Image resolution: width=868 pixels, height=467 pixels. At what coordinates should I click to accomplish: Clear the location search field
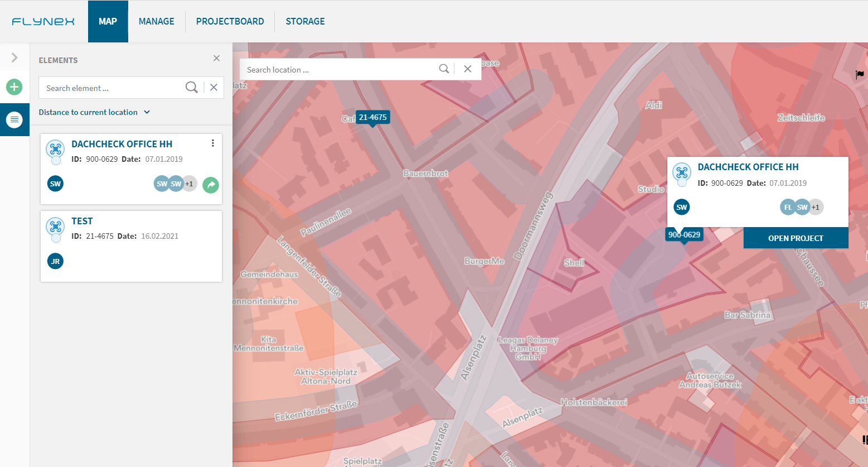[468, 69]
